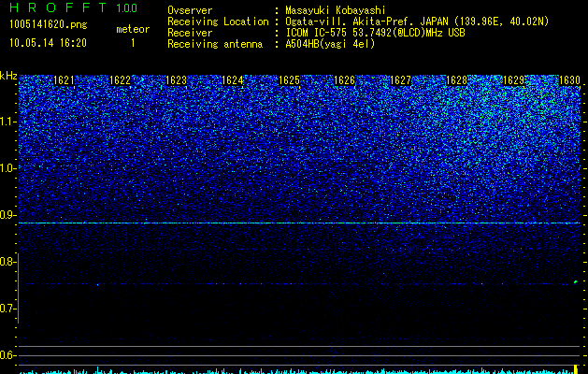Image resolution: width=588 pixels, height=374 pixels.
Task: Click the meteor echo dot near 1630
Action: pyautogui.click(x=576, y=281)
